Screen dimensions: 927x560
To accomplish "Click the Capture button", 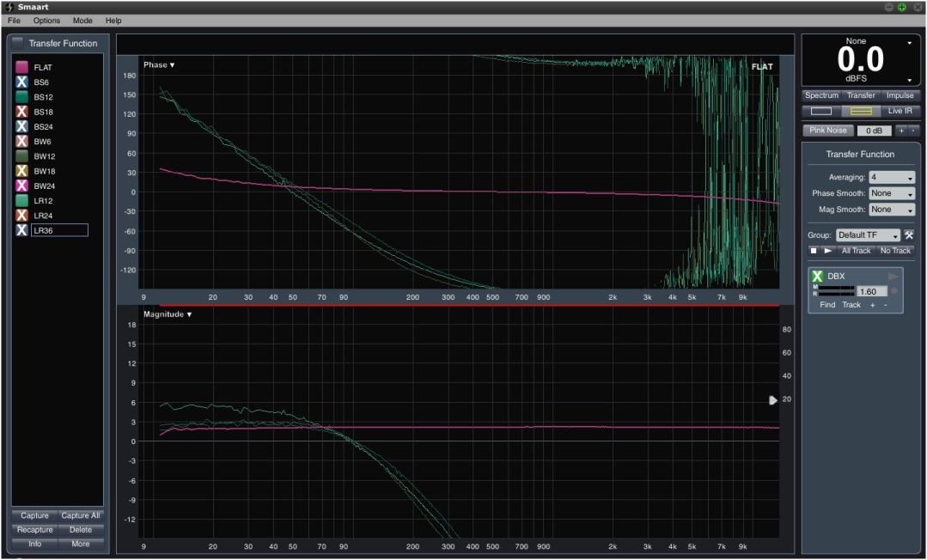I will point(35,515).
